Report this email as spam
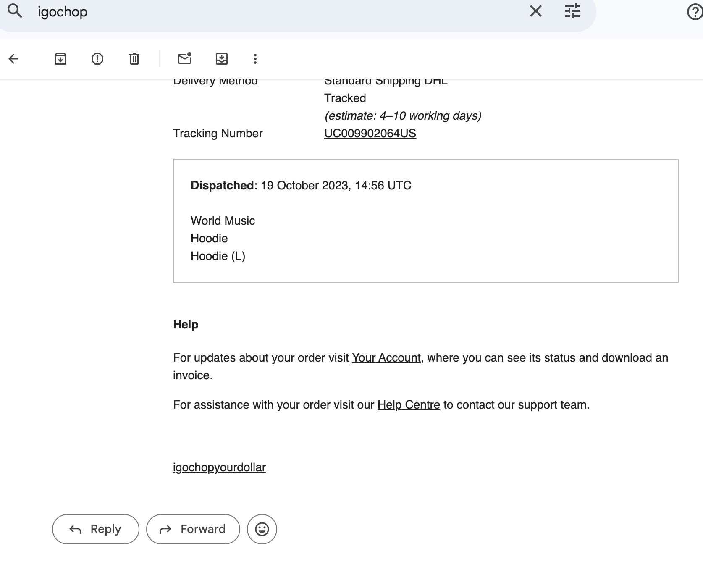Screen dimensions: 703x588 (x=97, y=59)
